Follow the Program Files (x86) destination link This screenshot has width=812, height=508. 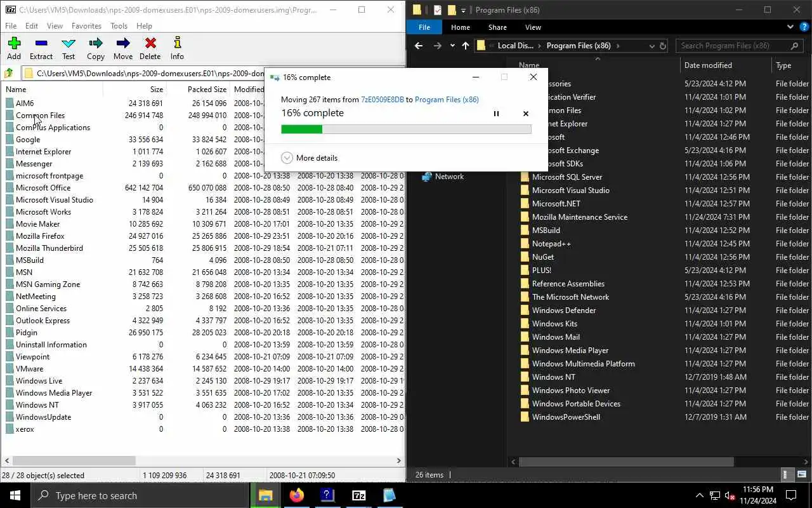tap(447, 100)
